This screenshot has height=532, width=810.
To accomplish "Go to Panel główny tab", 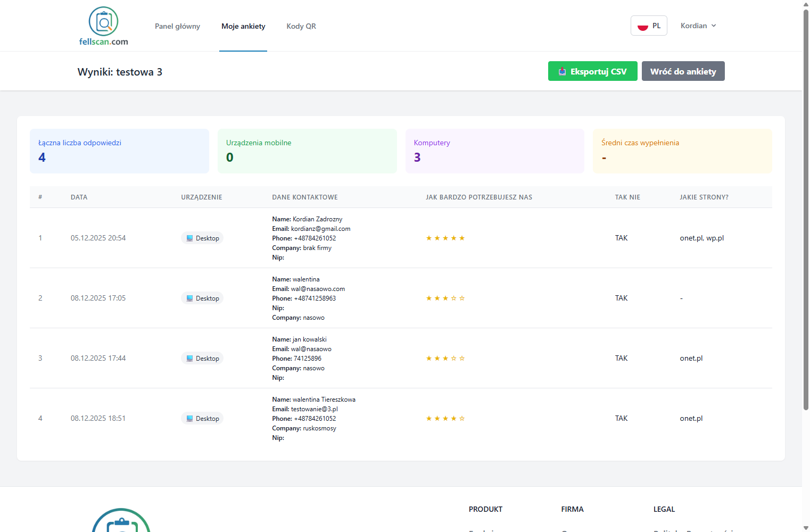I will (x=177, y=26).
